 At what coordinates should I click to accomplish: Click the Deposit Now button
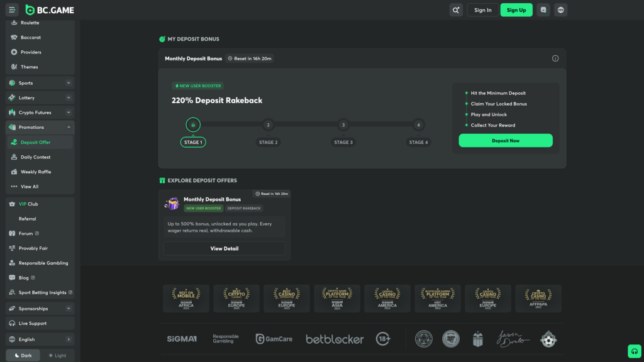(506, 140)
